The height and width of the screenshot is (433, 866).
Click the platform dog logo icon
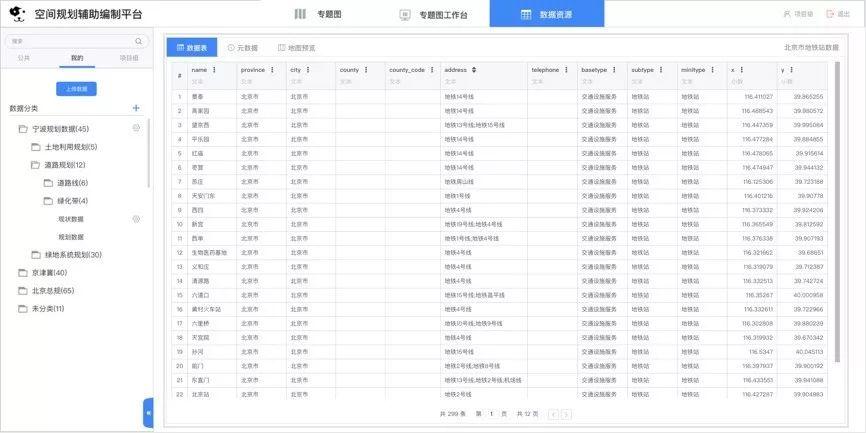coord(19,13)
